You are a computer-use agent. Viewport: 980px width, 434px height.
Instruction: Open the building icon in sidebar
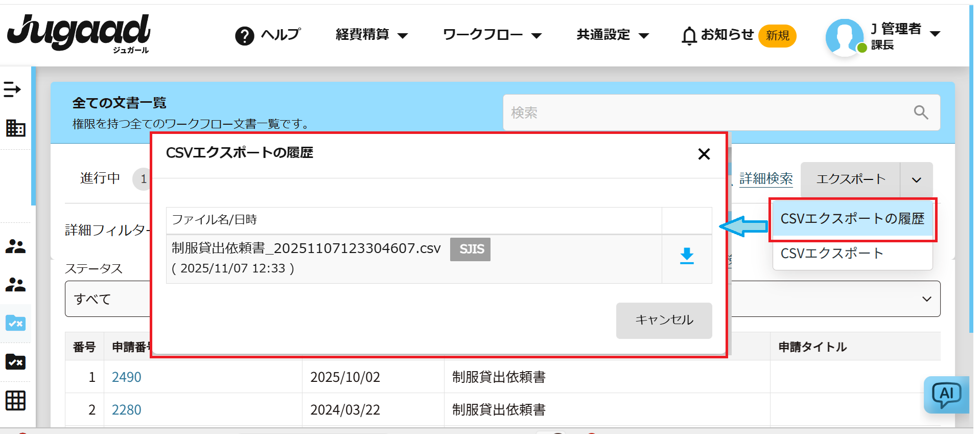click(x=15, y=128)
